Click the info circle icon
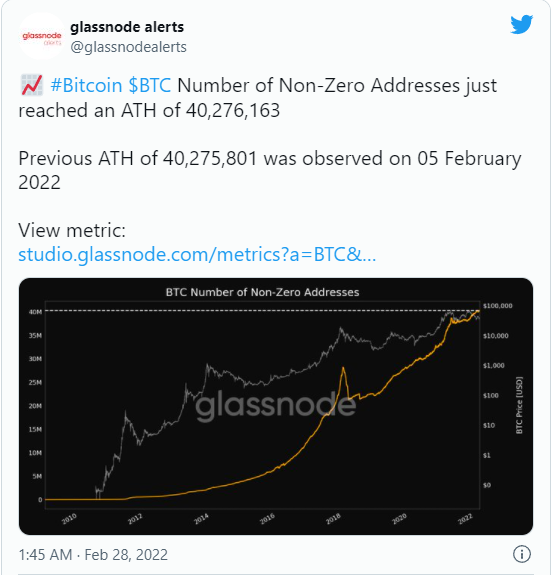 [521, 554]
